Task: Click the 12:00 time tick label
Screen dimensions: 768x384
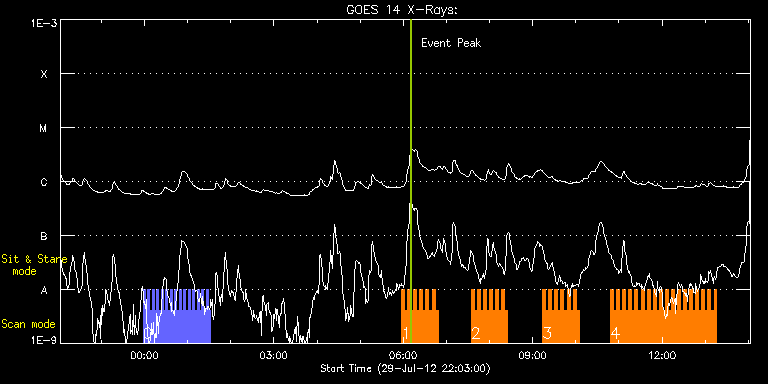Action: tap(662, 356)
